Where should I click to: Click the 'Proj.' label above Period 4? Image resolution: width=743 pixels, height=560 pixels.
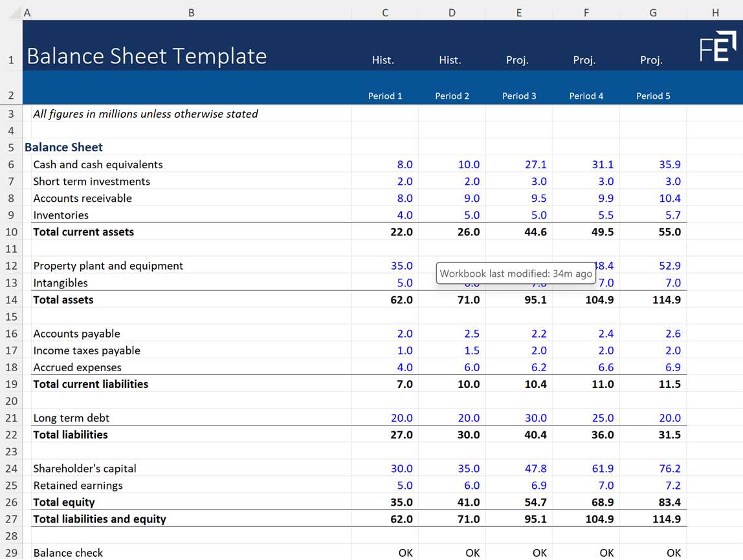(x=584, y=59)
